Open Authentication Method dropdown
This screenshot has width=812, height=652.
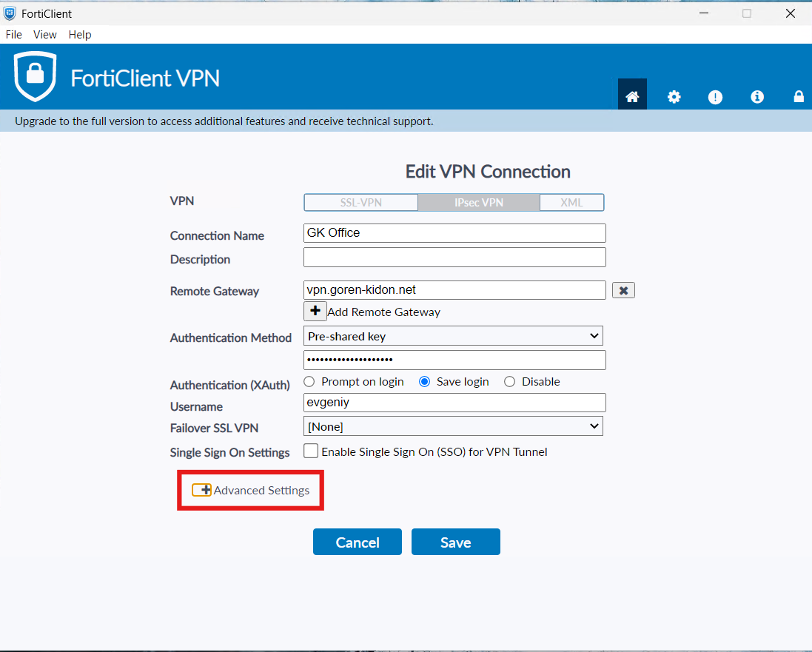point(453,336)
